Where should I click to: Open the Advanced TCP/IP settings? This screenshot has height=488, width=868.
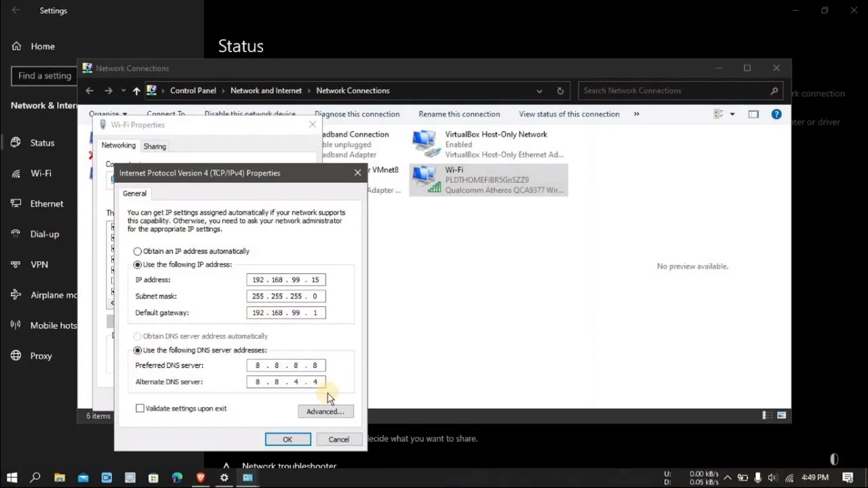click(325, 411)
